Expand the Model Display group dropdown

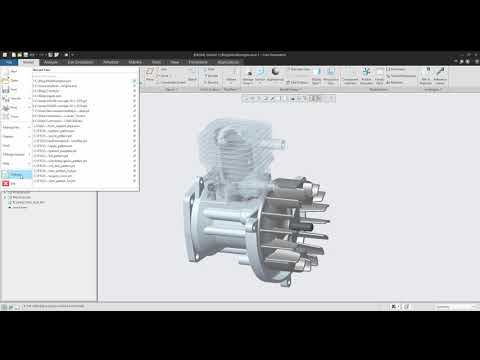[x=291, y=89]
